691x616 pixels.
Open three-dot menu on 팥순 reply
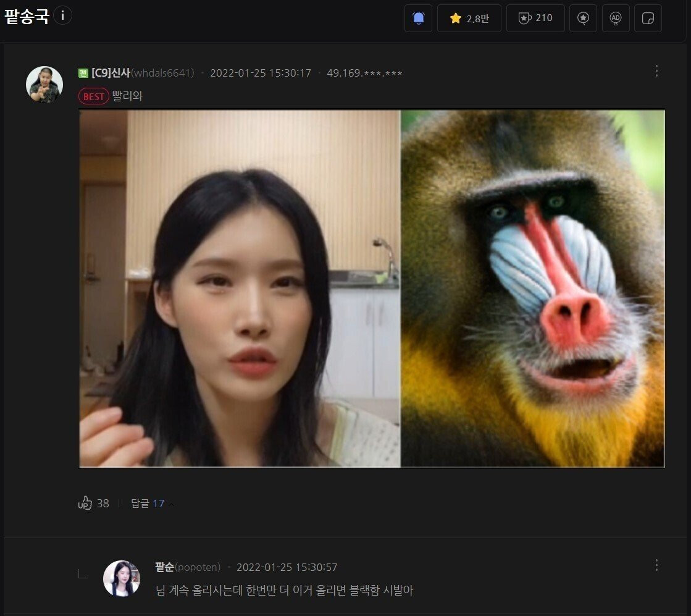click(656, 565)
